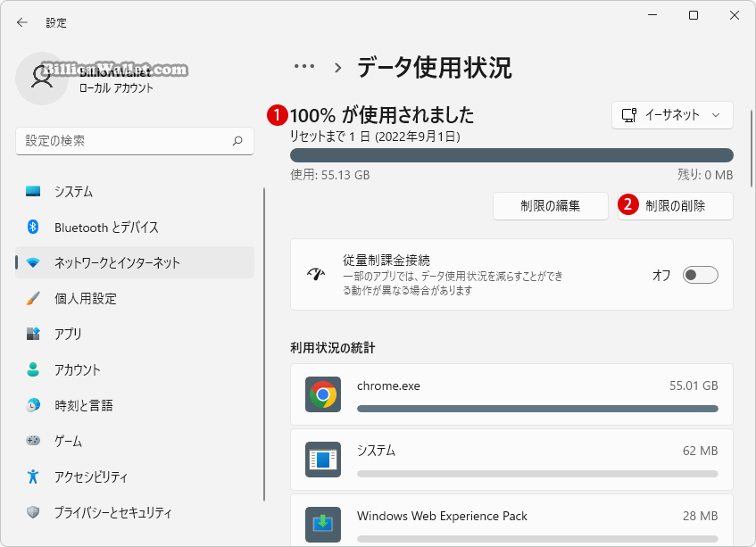Close the 設定 window

click(x=735, y=15)
